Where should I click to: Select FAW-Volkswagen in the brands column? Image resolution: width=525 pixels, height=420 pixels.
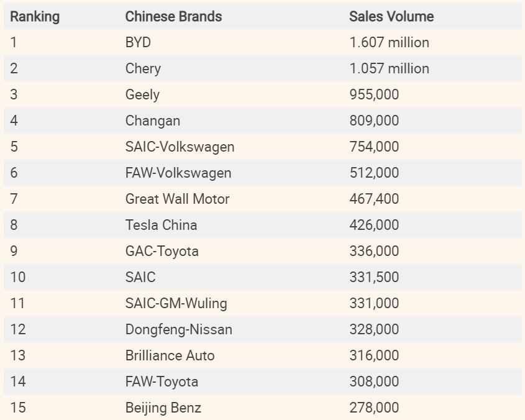178,173
